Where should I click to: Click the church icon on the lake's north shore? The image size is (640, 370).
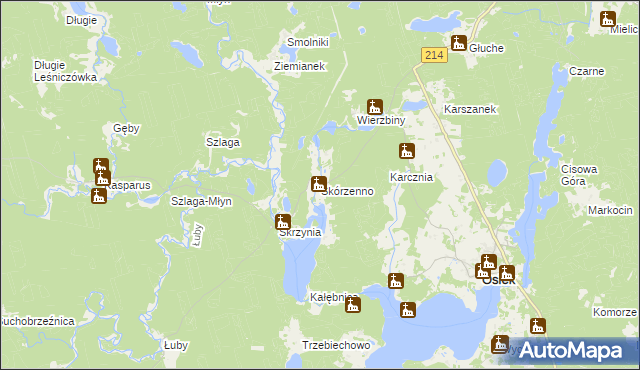point(408,310)
